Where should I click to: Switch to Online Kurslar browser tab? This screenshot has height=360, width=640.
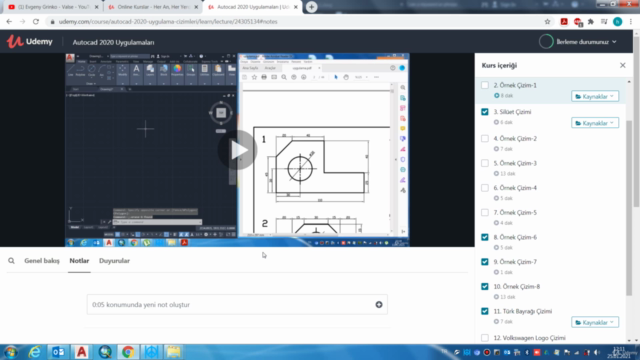click(152, 7)
